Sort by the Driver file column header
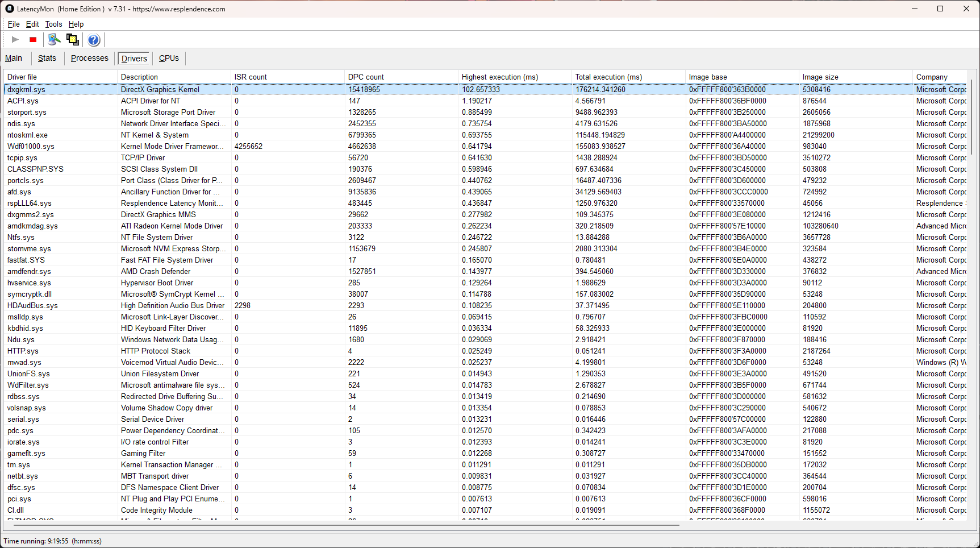 point(60,77)
